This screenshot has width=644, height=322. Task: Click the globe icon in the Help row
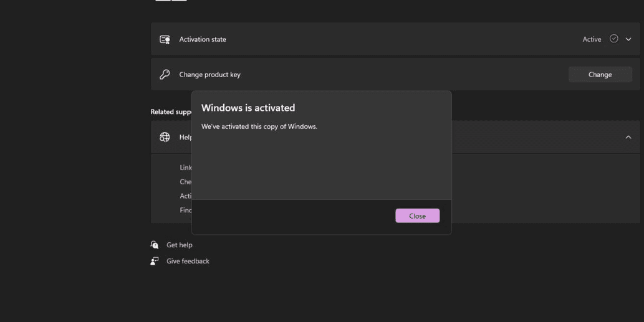coord(165,137)
